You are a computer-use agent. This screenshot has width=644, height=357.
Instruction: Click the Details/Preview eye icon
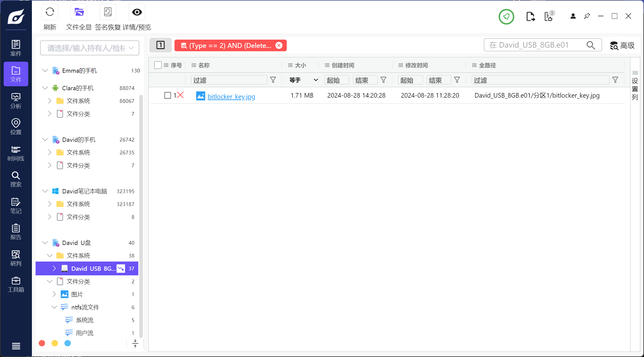137,12
